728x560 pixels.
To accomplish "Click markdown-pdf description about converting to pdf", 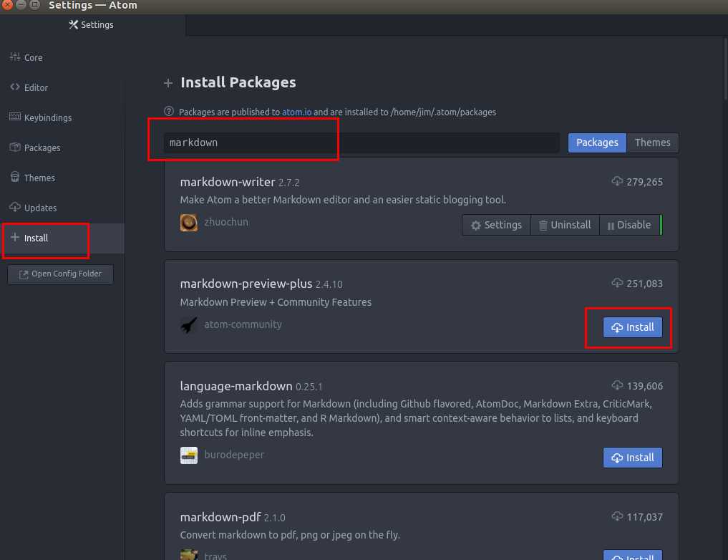I will click(x=290, y=535).
